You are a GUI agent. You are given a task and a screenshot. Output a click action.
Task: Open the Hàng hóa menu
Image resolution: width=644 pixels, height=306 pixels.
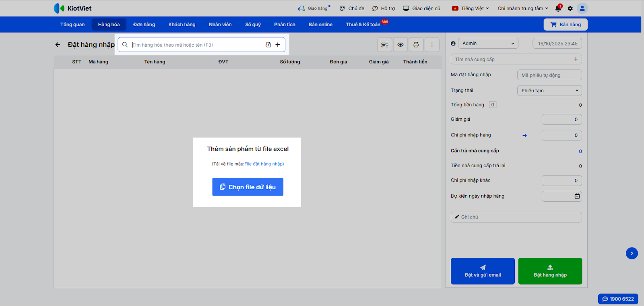(x=109, y=25)
